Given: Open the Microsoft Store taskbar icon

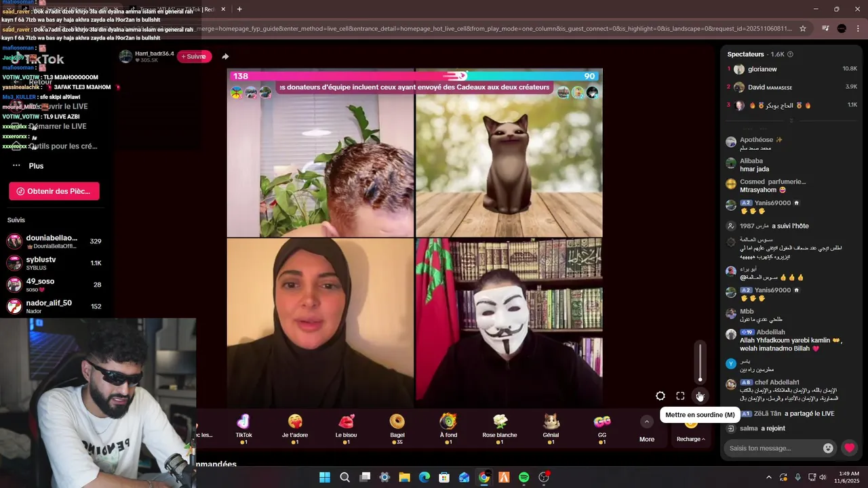Looking at the screenshot, I should point(444,477).
